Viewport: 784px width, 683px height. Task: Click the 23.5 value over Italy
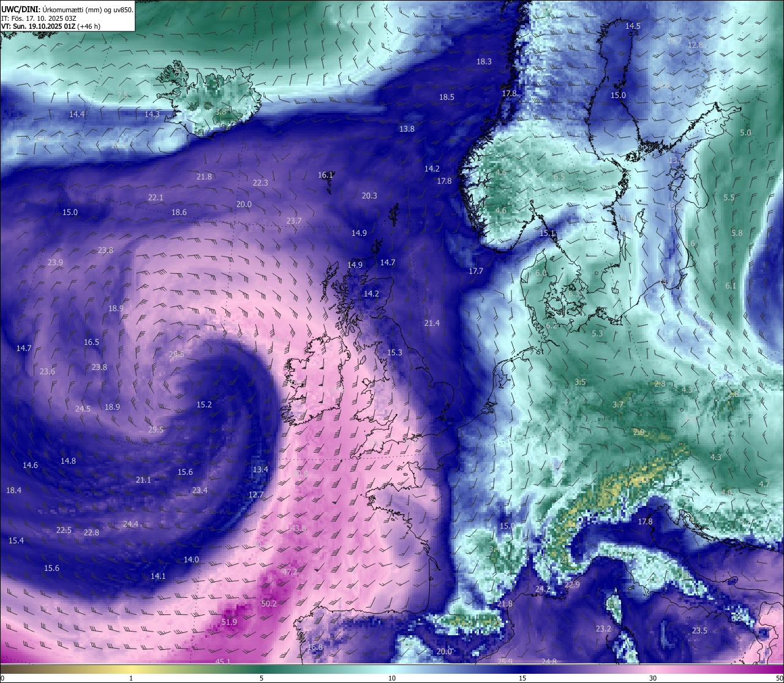pyautogui.click(x=699, y=630)
